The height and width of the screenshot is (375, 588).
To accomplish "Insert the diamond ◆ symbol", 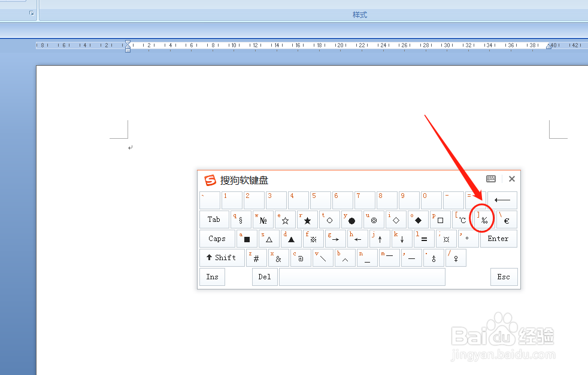I will [417, 219].
